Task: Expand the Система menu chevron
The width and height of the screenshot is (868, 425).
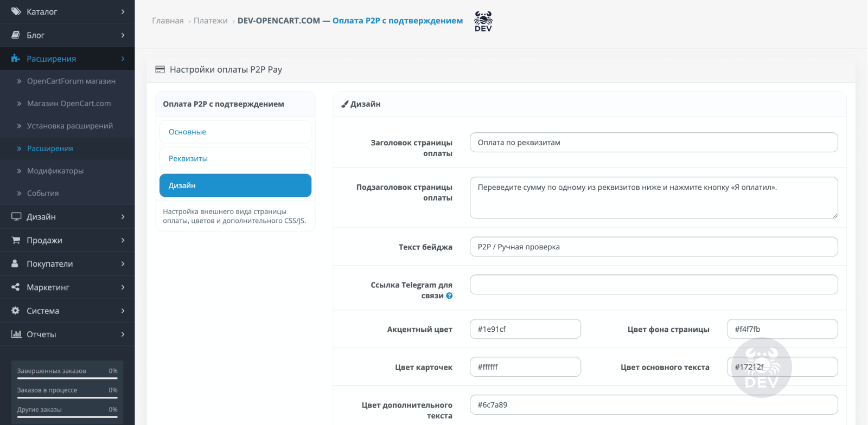Action: 123,311
